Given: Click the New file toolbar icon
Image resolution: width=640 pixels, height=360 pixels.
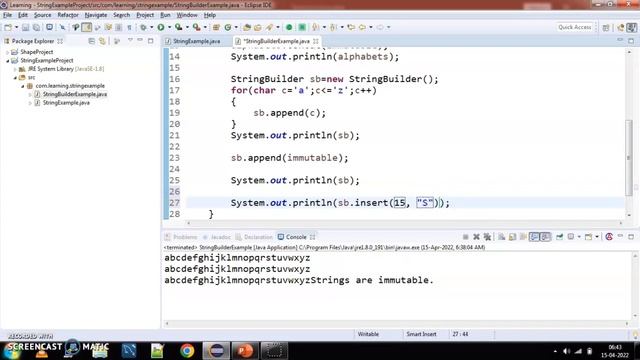Looking at the screenshot, I should tap(8, 27).
